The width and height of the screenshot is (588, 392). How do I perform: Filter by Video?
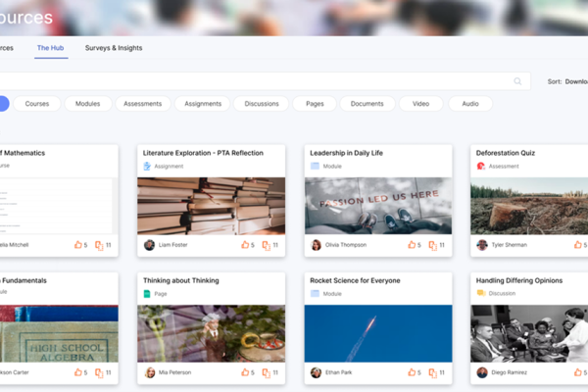420,104
